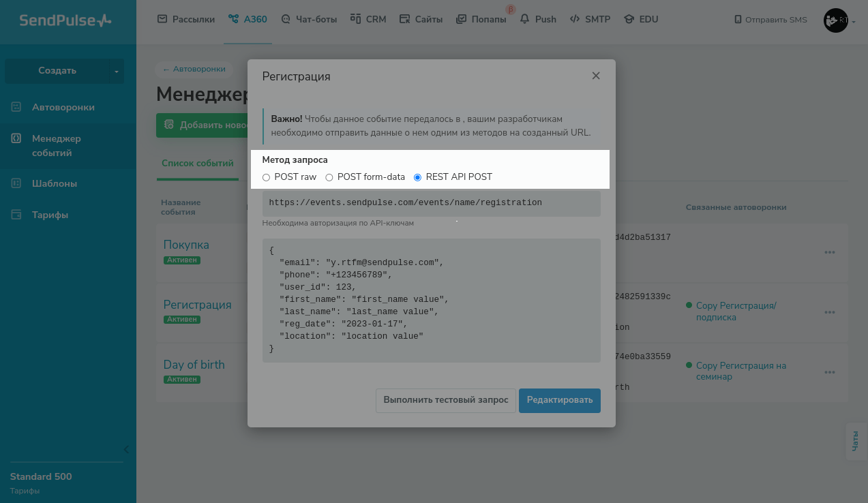Click the Менеджер событий braces icon
Image resolution: width=868 pixels, height=503 pixels.
coord(16,138)
